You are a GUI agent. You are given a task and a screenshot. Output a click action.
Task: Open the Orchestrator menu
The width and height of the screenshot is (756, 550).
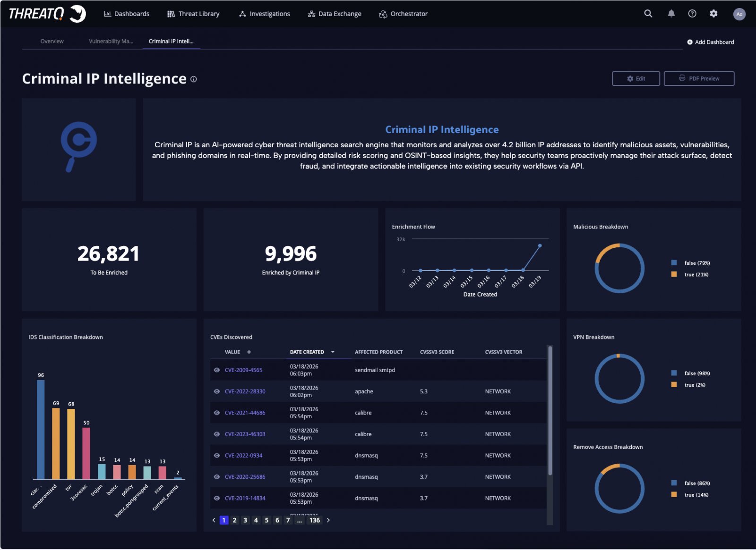coord(403,14)
